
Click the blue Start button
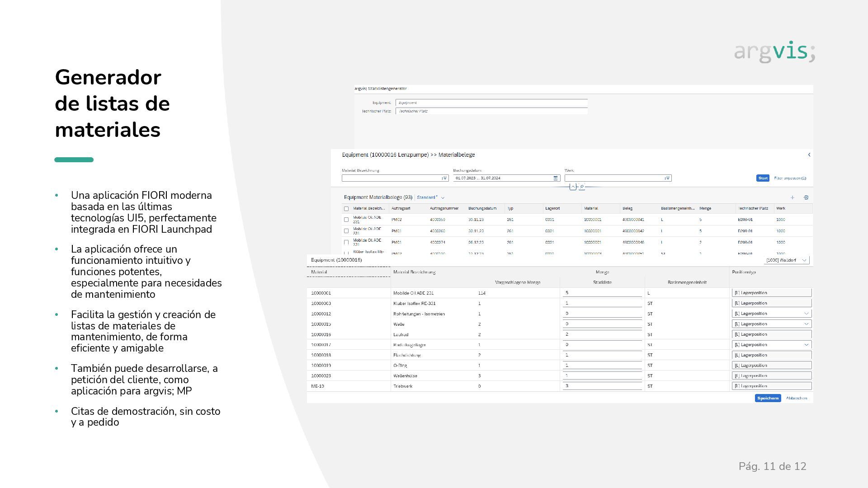coord(763,178)
